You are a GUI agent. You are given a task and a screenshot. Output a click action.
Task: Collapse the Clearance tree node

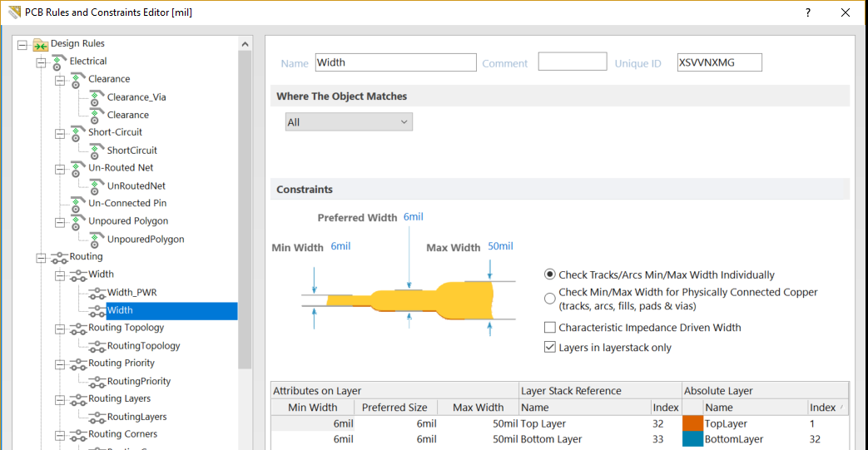point(60,81)
